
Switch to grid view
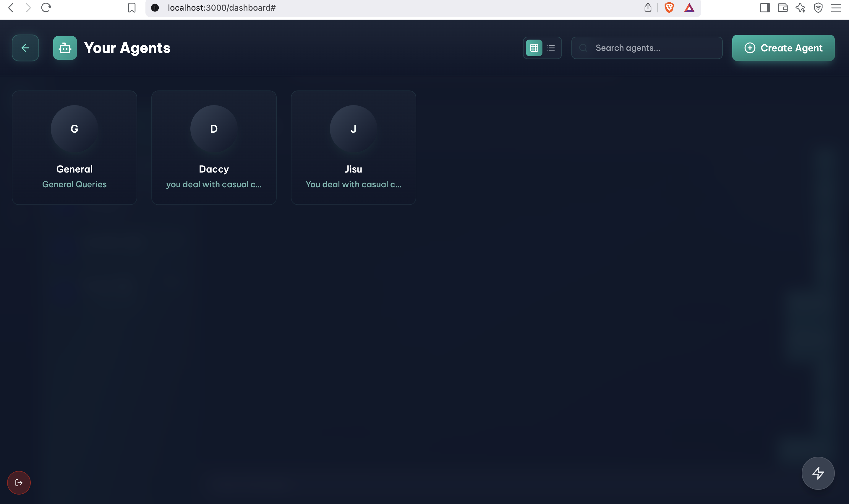pos(534,48)
